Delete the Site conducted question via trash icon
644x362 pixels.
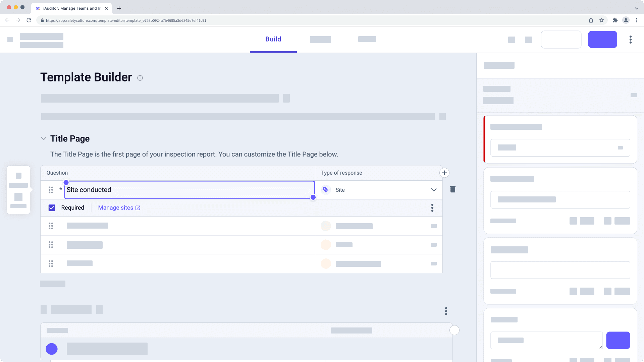pyautogui.click(x=452, y=189)
